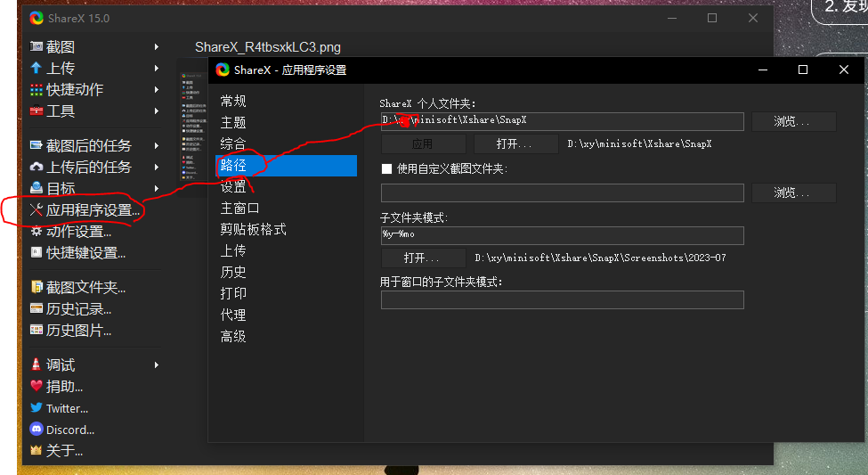Screen dimensions: 868x475
Task: Click the Capture (截图) camera icon
Action: [36, 46]
